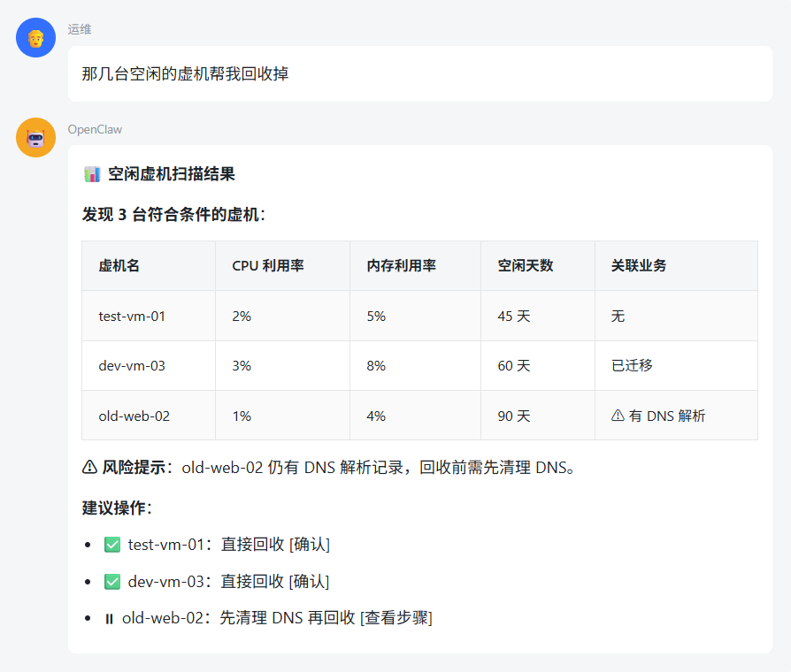Click the bar chart icon beside 空闲虚机扫描结果
Viewport: 791px width, 672px height.
92,174
